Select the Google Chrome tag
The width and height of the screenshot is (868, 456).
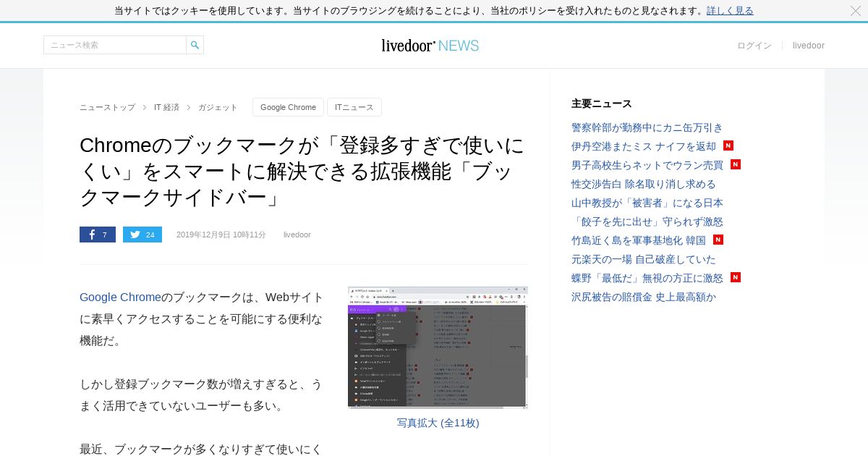click(x=288, y=107)
